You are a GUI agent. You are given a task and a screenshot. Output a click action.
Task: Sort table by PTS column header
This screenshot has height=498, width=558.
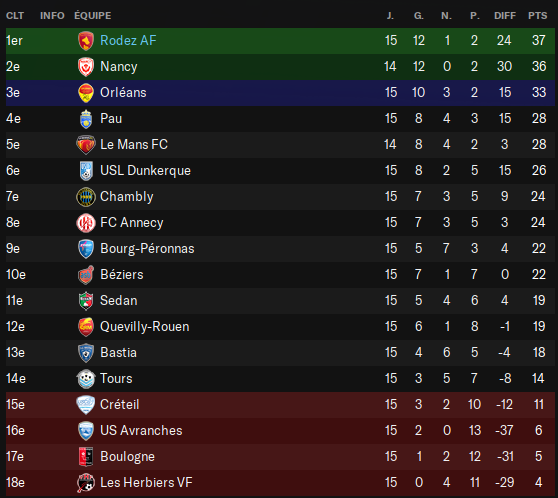(537, 16)
